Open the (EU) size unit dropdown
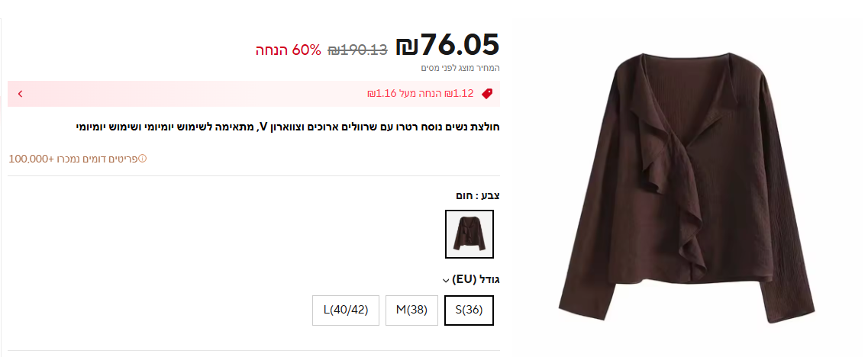Viewport: 868px width, 357px height. pos(446,281)
